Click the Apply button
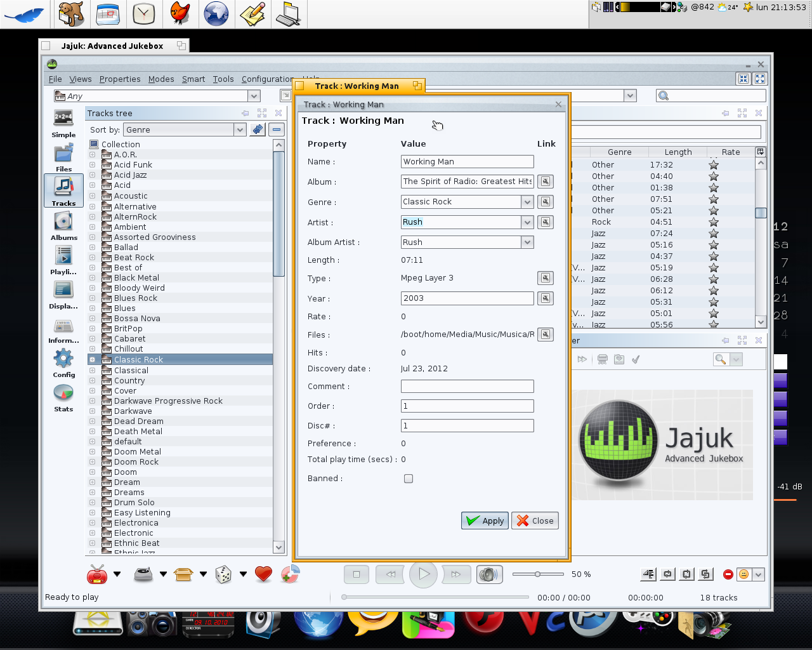The height and width of the screenshot is (650, 812). click(485, 521)
